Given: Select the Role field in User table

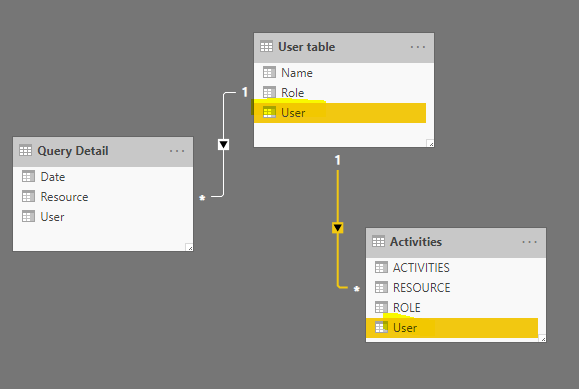Looking at the screenshot, I should [340, 93].
